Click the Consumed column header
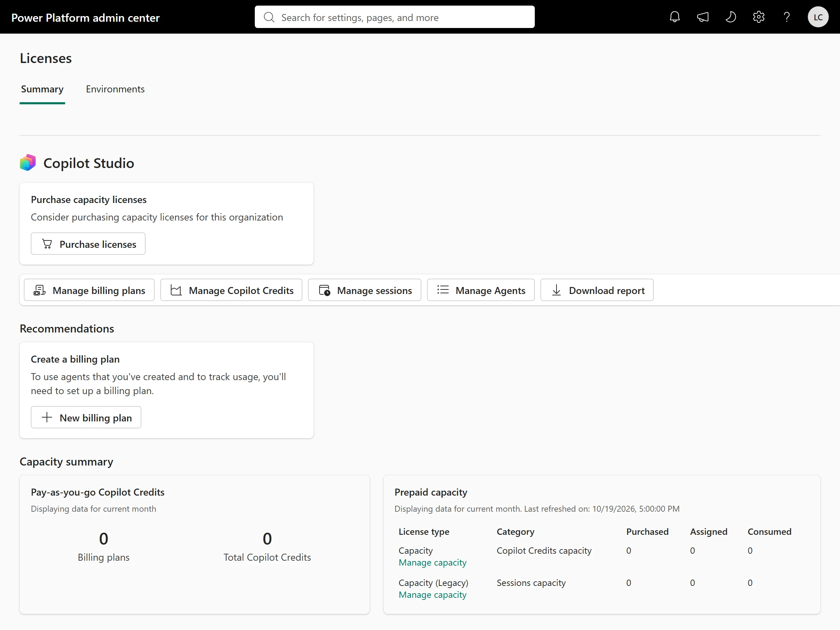 pos(769,532)
